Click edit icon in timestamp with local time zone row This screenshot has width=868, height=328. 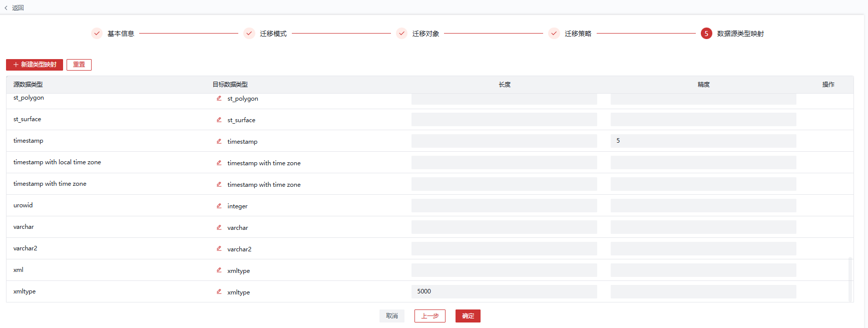click(x=219, y=163)
